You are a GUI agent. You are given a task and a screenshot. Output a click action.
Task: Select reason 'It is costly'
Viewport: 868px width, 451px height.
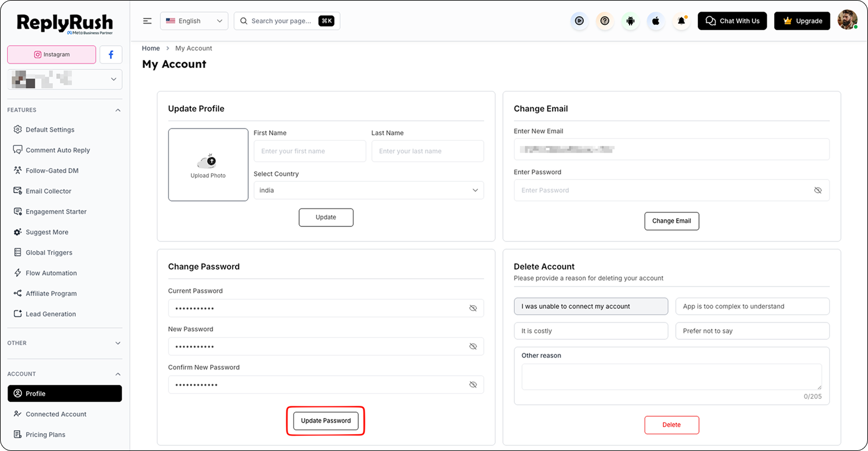point(591,331)
